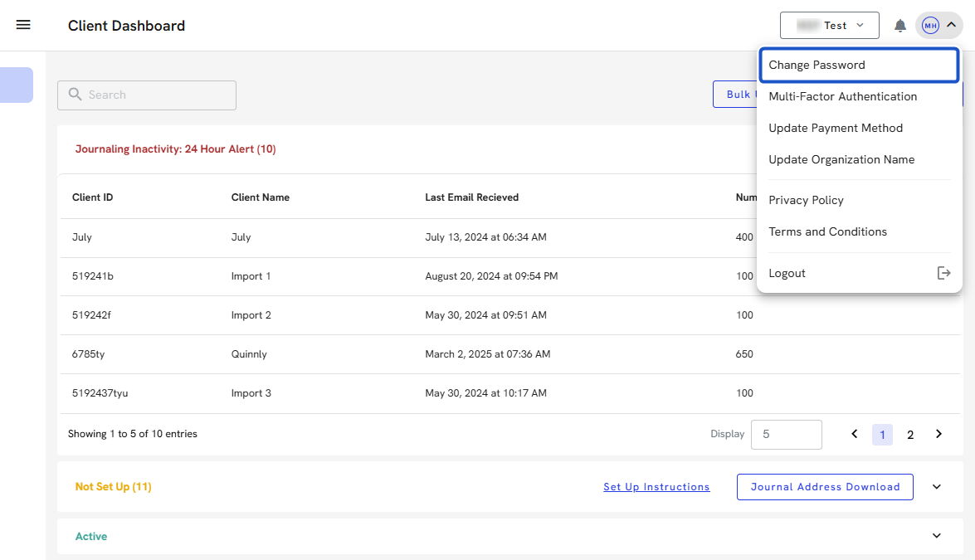Open the hamburger navigation menu
The height and width of the screenshot is (560, 975).
click(23, 25)
